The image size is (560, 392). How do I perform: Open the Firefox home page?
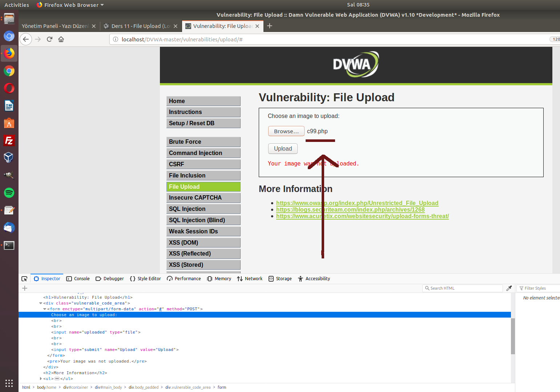point(61,39)
